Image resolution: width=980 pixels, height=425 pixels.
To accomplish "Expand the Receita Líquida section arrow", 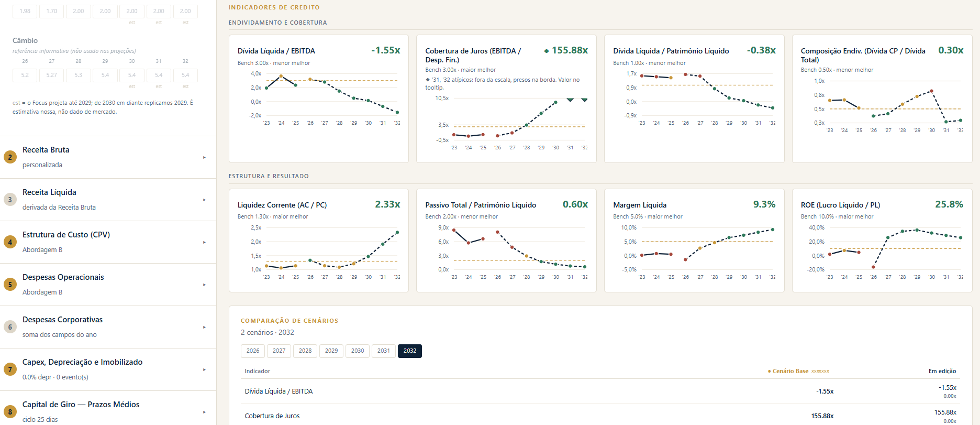I will pos(204,200).
